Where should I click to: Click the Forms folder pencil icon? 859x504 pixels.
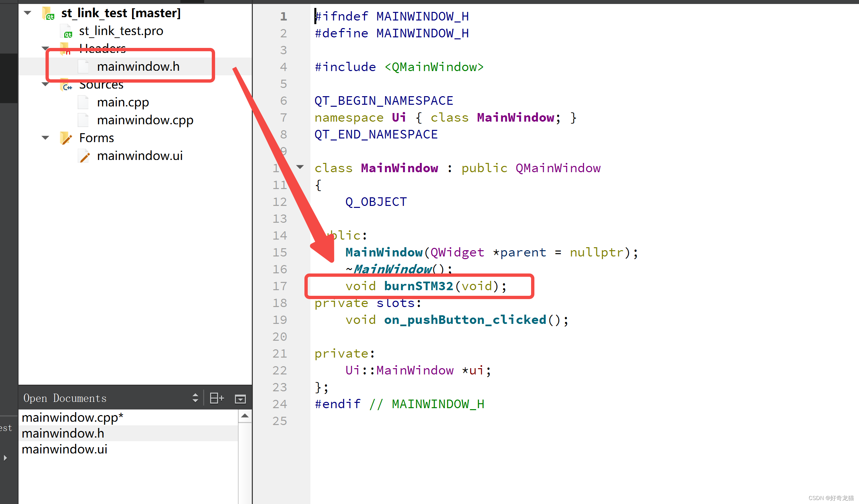[66, 138]
